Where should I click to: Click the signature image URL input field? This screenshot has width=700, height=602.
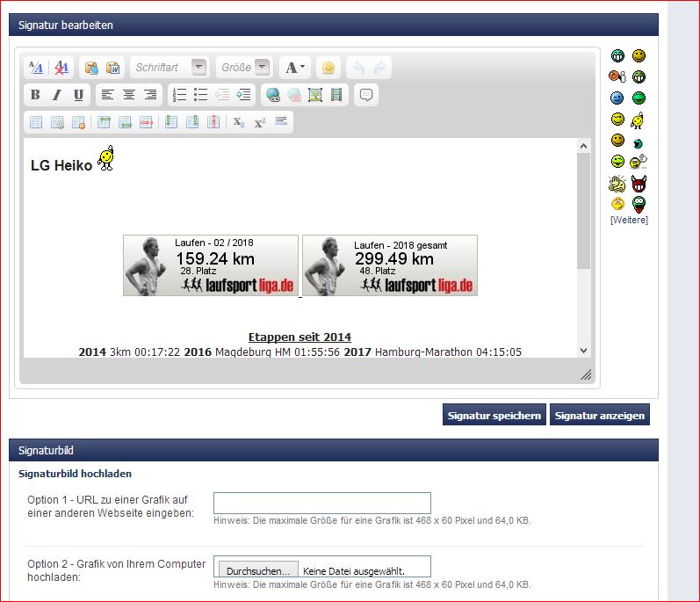point(321,503)
